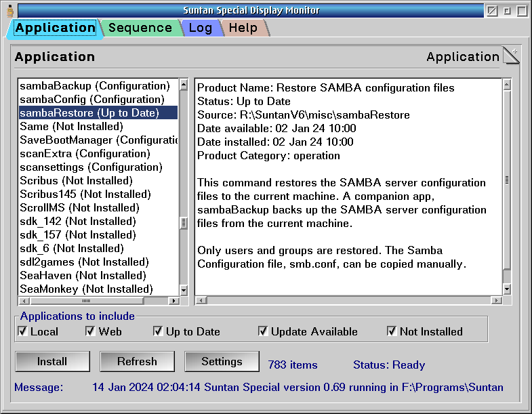Screen dimensions: 532x414
Task: Click the description pane scroll down arrow
Action: [x=507, y=289]
